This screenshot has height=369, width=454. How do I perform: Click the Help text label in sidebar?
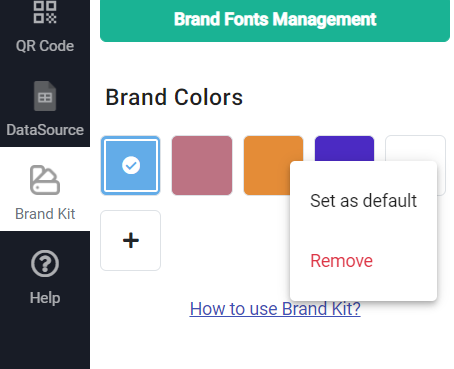point(45,298)
